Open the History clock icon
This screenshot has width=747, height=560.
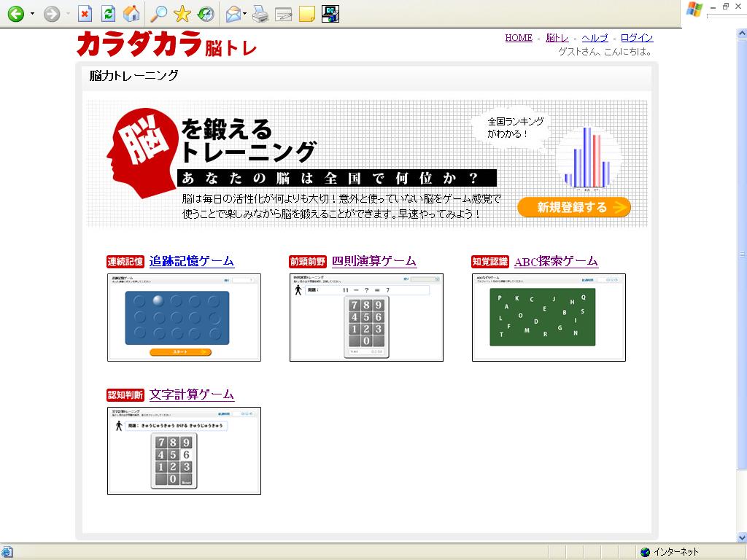(x=206, y=14)
